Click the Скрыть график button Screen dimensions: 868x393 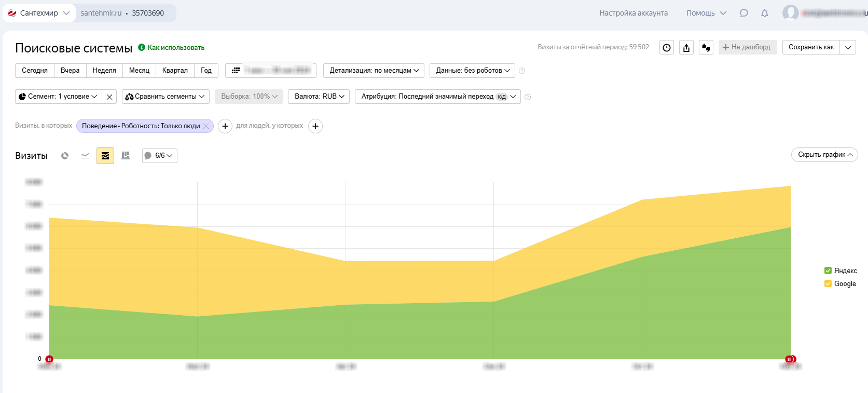click(x=824, y=155)
